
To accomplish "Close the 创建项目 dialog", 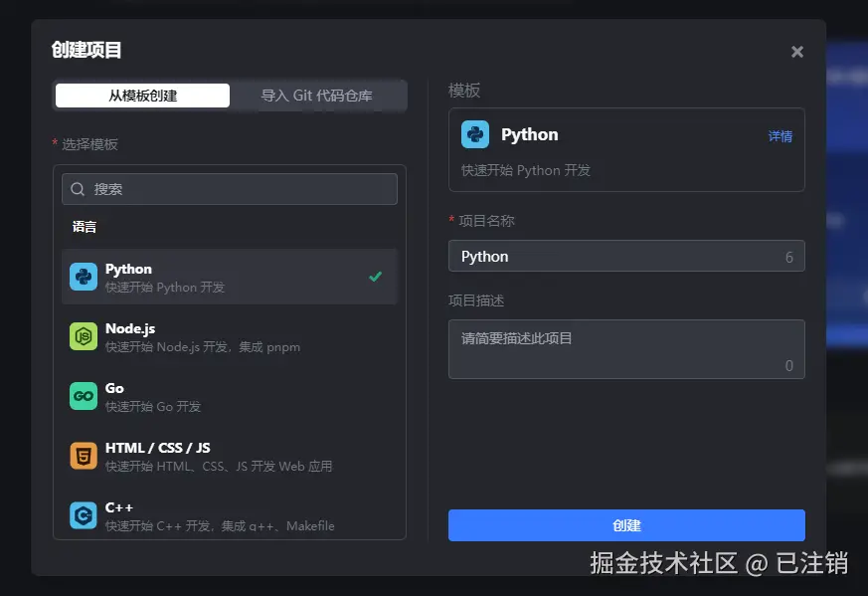I will (797, 52).
